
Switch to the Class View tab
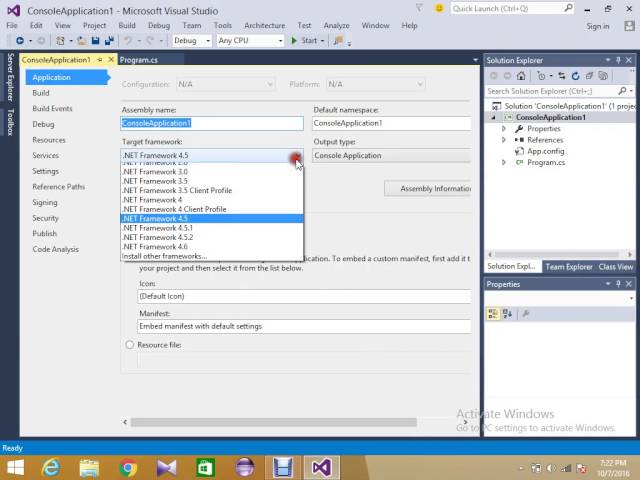tap(616, 267)
